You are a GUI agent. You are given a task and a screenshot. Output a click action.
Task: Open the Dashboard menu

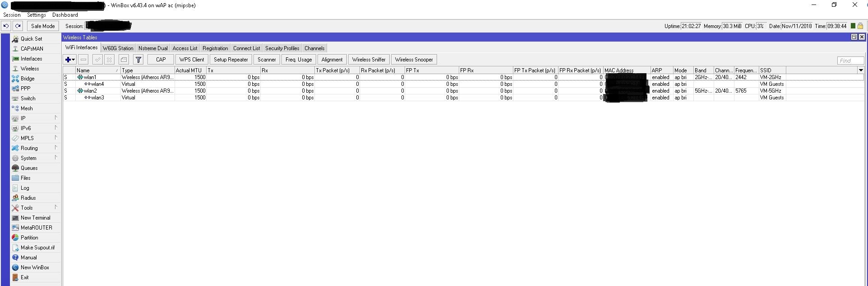(65, 15)
